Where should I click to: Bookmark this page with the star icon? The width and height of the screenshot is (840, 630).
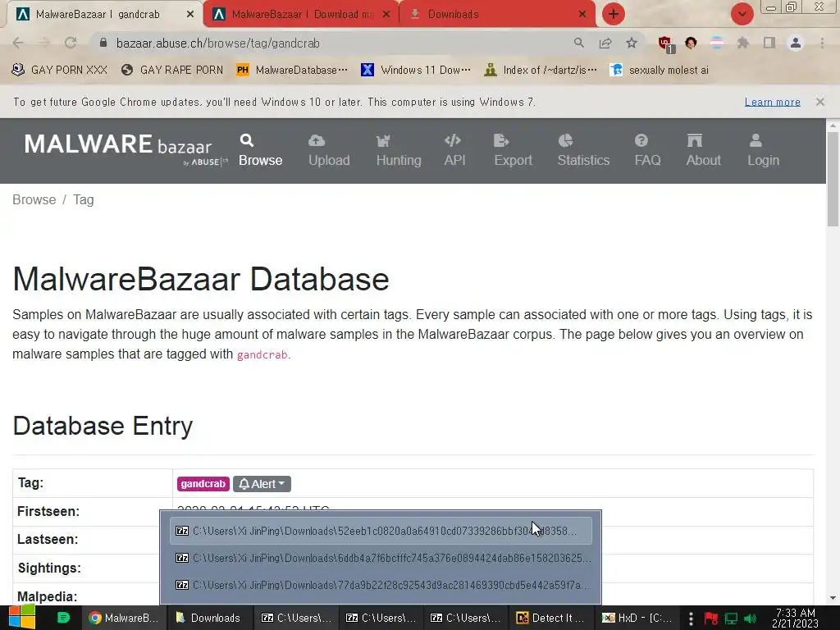632,43
